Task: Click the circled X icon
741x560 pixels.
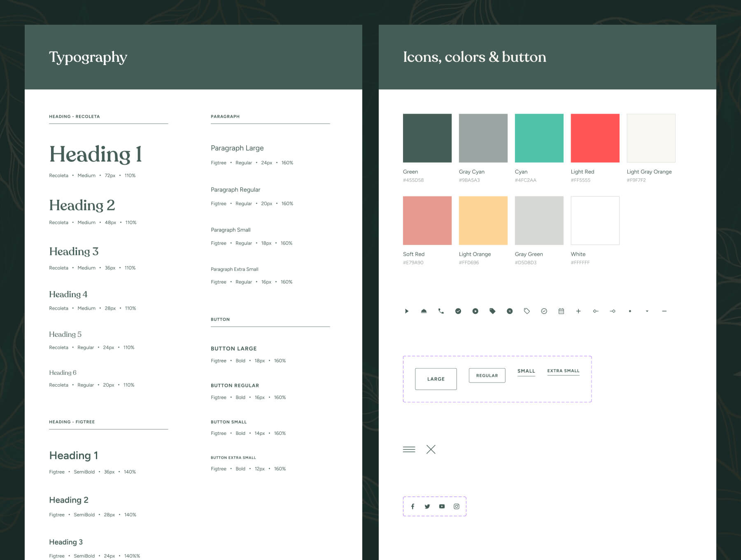Action: pos(510,311)
